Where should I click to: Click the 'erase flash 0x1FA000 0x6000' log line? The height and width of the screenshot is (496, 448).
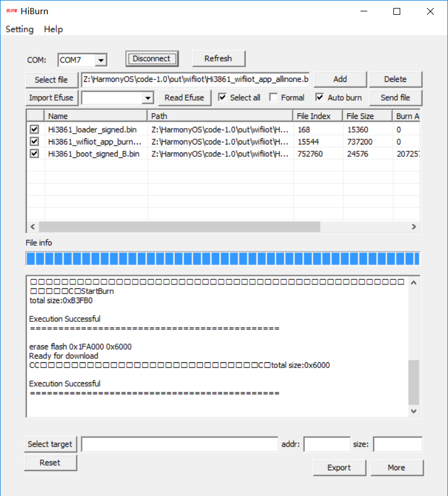[x=80, y=347]
